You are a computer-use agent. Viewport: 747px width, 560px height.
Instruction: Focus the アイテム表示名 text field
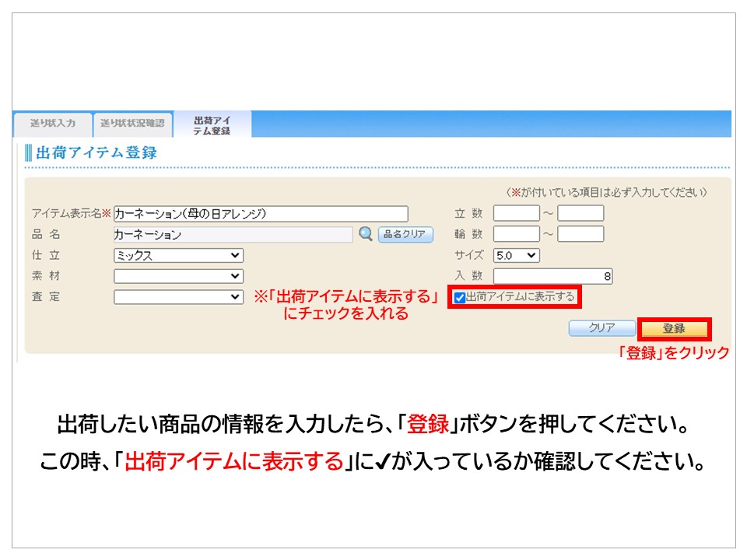point(261,213)
